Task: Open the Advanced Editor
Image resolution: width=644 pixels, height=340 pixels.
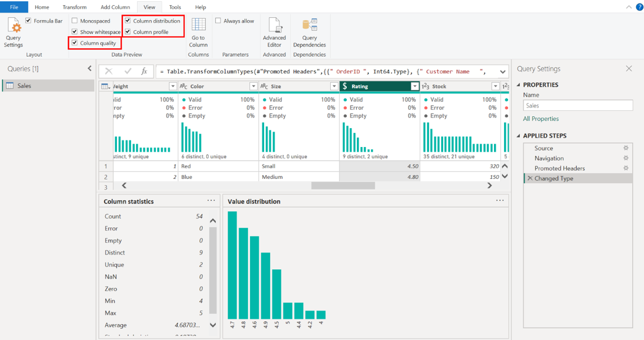Action: click(x=274, y=32)
